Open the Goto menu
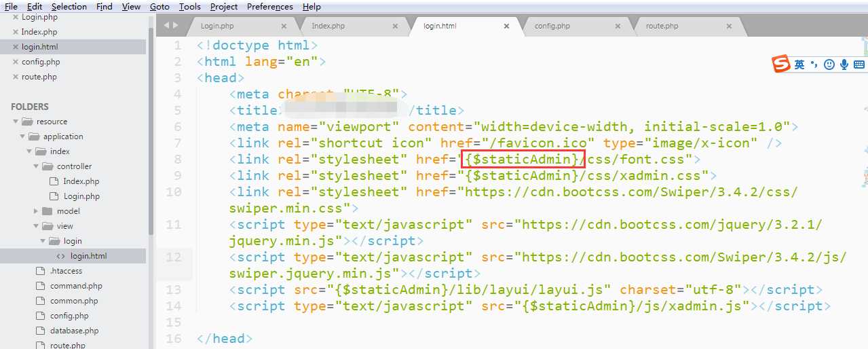Image resolution: width=868 pixels, height=349 pixels. [x=159, y=6]
